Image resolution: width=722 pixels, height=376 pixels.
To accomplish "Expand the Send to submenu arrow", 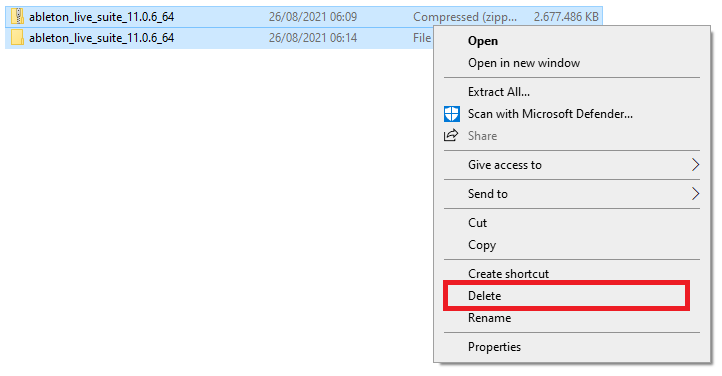I will [x=695, y=194].
